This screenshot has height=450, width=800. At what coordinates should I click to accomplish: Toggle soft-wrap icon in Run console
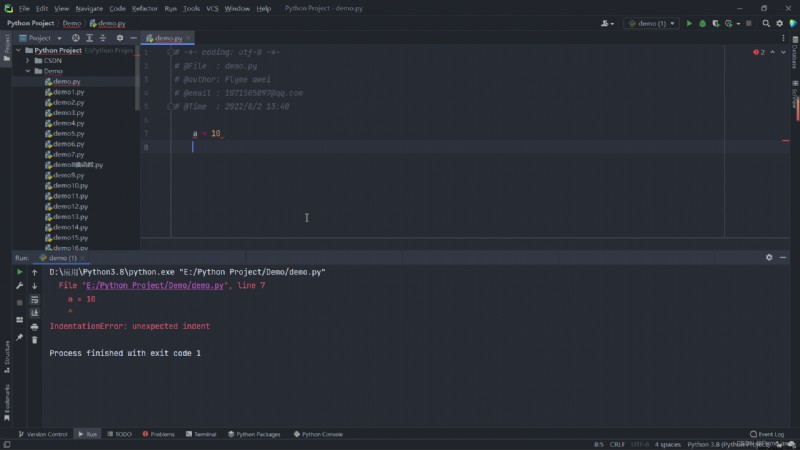click(x=35, y=300)
